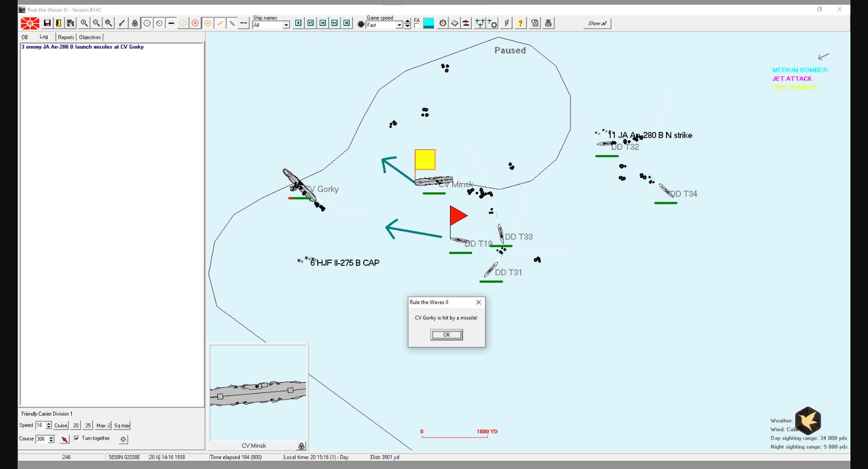Click the play-step S button
Viewport: 868px width, 469px height.
tap(311, 23)
